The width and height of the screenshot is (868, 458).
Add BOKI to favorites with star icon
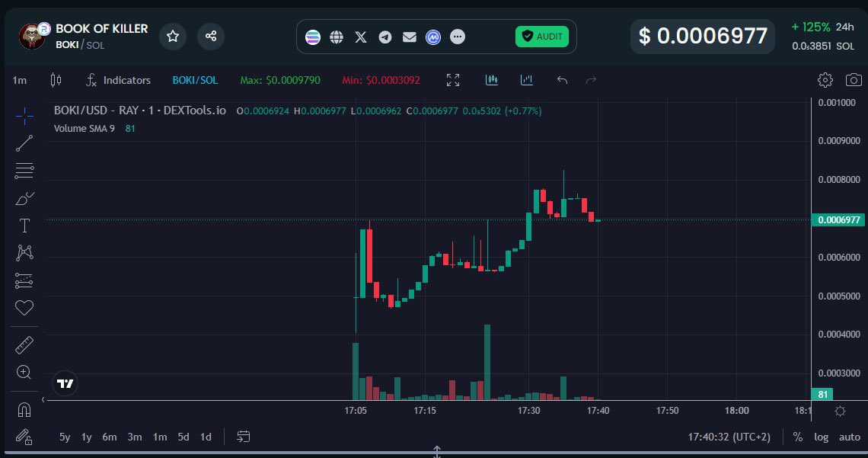173,37
